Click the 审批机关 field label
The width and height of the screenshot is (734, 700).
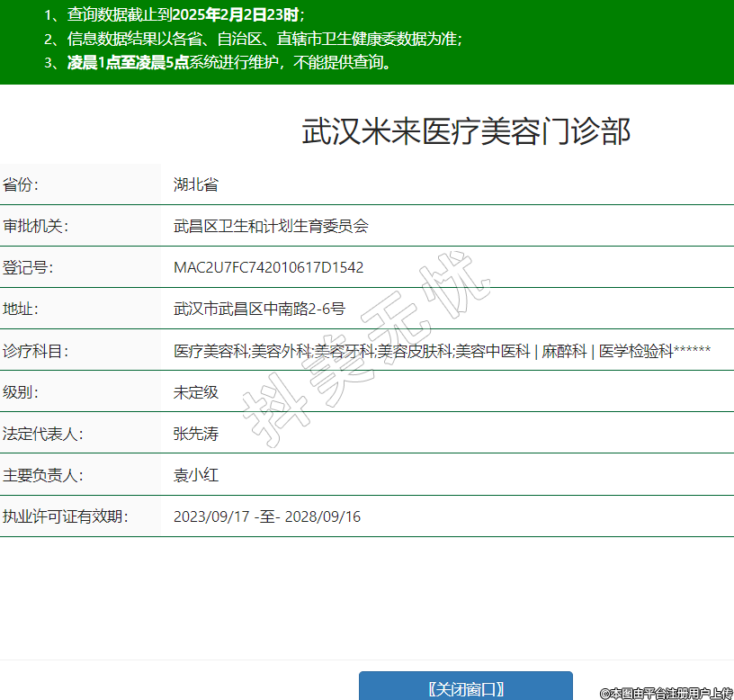35,227
